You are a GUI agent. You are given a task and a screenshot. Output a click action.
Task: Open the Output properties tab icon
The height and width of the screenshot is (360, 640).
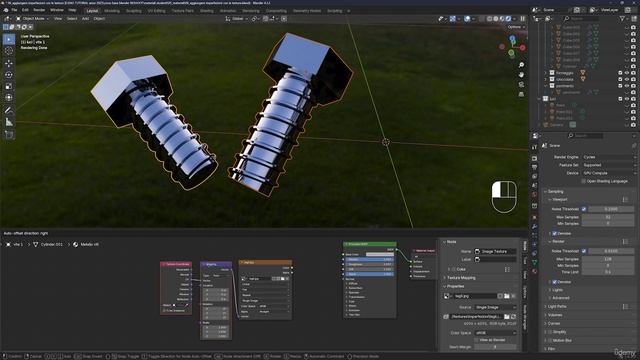point(534,167)
